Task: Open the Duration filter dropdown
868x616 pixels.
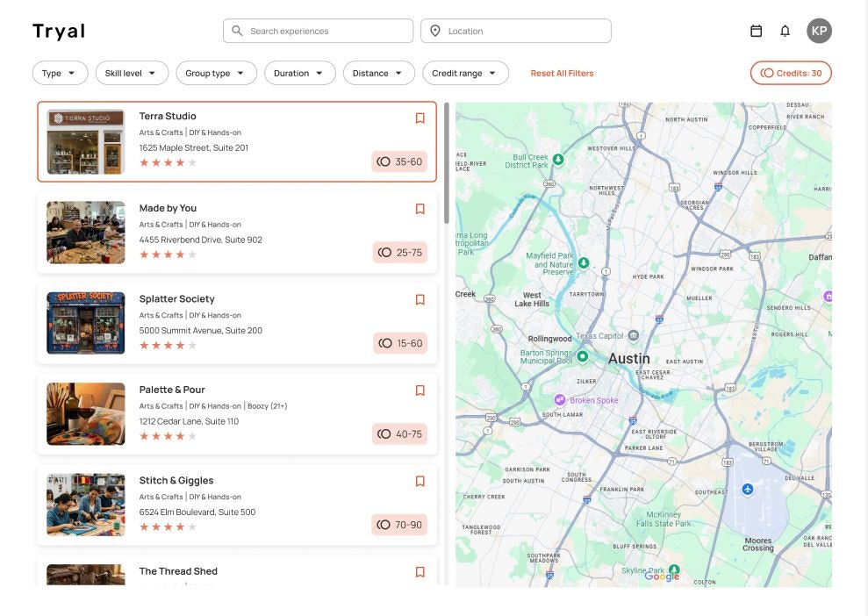Action: pos(300,73)
